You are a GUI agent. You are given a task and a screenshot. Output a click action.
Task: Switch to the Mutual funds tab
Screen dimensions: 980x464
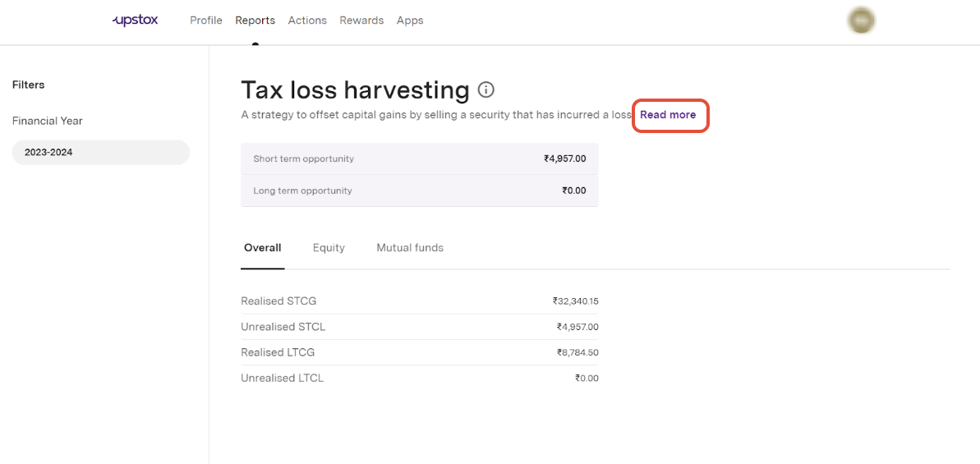[410, 248]
